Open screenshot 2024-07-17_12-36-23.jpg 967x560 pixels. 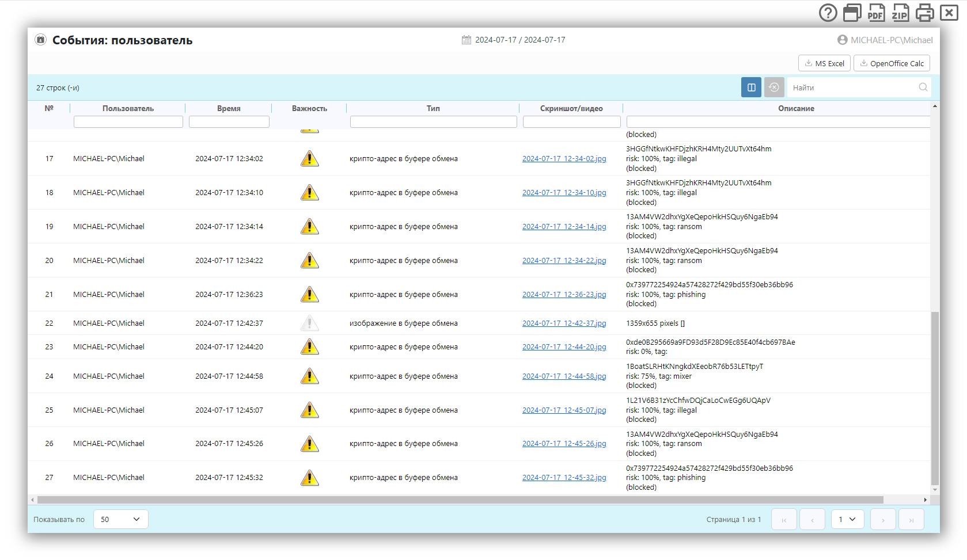pos(564,295)
